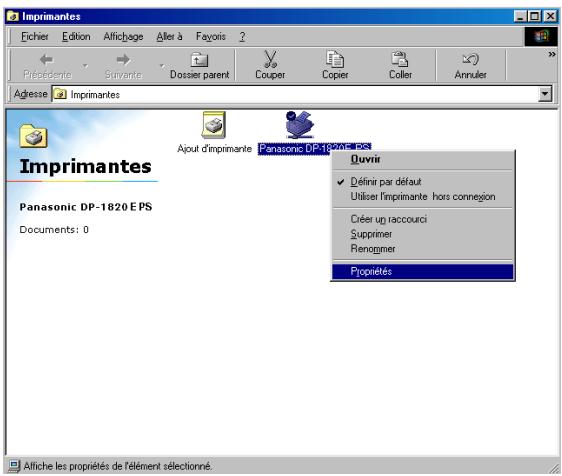Open the Favoris menu

211,37
